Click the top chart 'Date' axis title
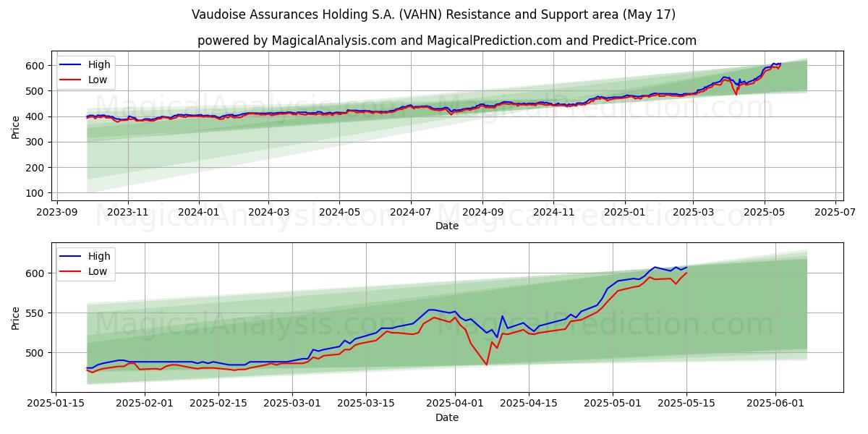Viewport: 868px width, 434px height. click(x=447, y=226)
